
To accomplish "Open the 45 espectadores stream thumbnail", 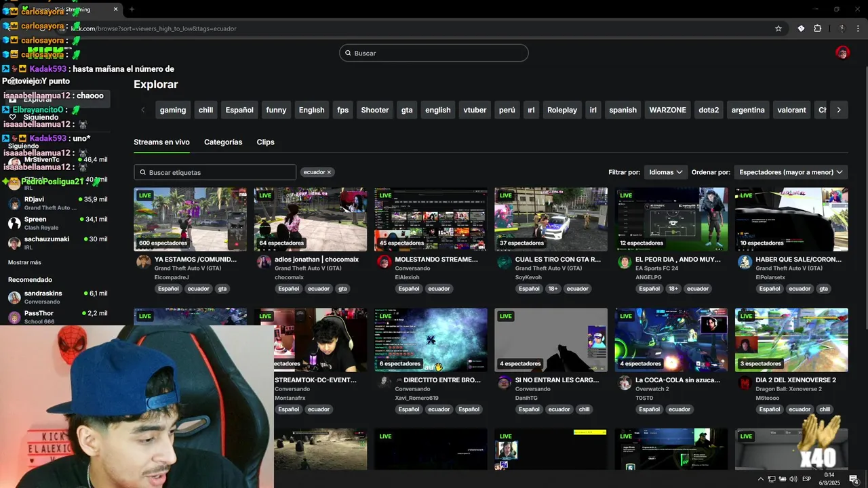I will click(x=431, y=220).
